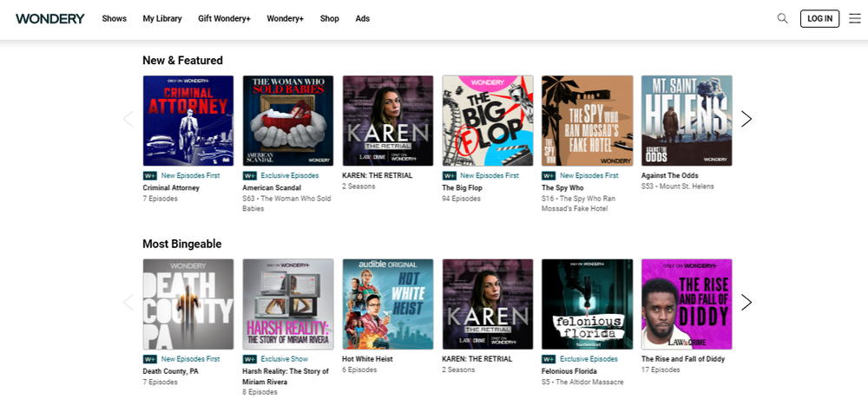
Task: Open Felonious Florida cover art
Action: point(588,304)
